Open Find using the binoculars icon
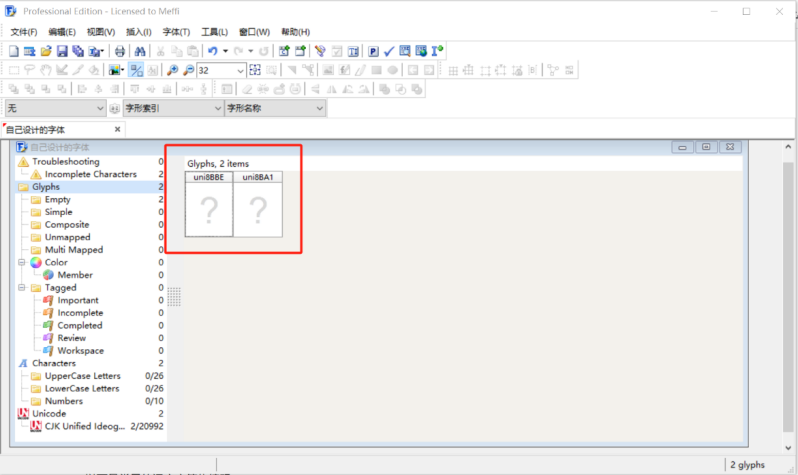This screenshot has width=798, height=475. coord(140,51)
